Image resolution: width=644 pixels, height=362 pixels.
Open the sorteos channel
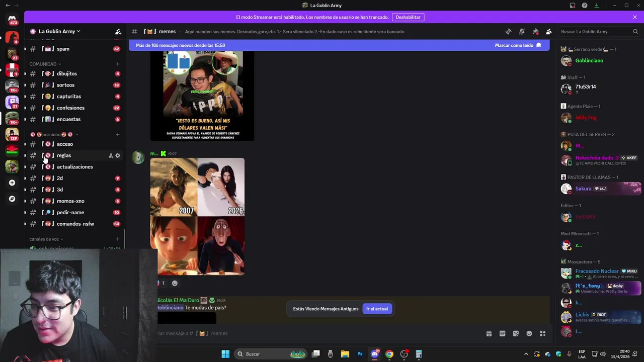74,85
